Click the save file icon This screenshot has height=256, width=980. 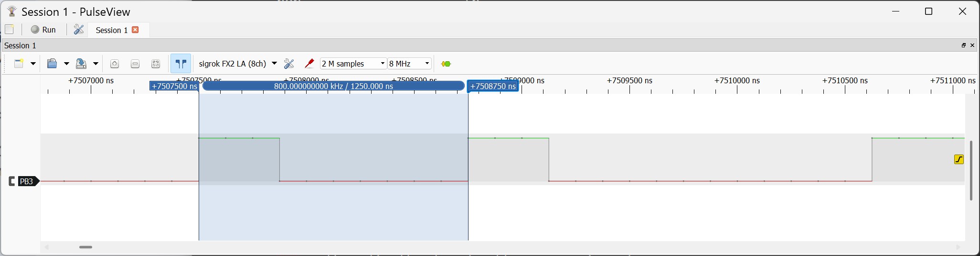coord(82,64)
